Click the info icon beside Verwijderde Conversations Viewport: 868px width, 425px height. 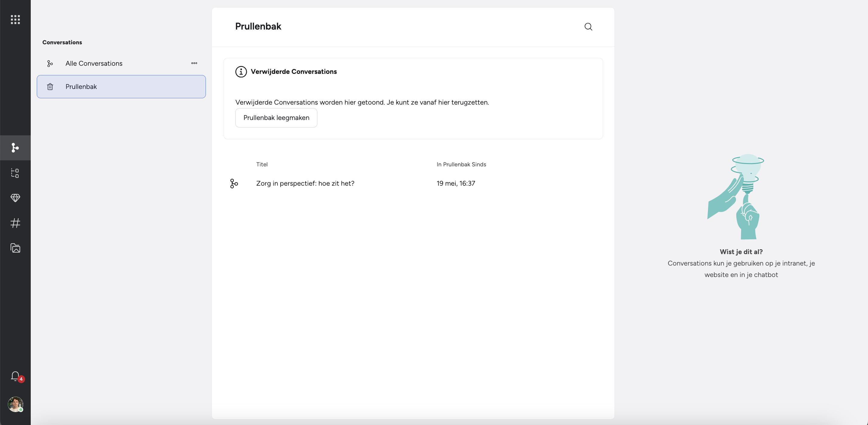(x=241, y=72)
